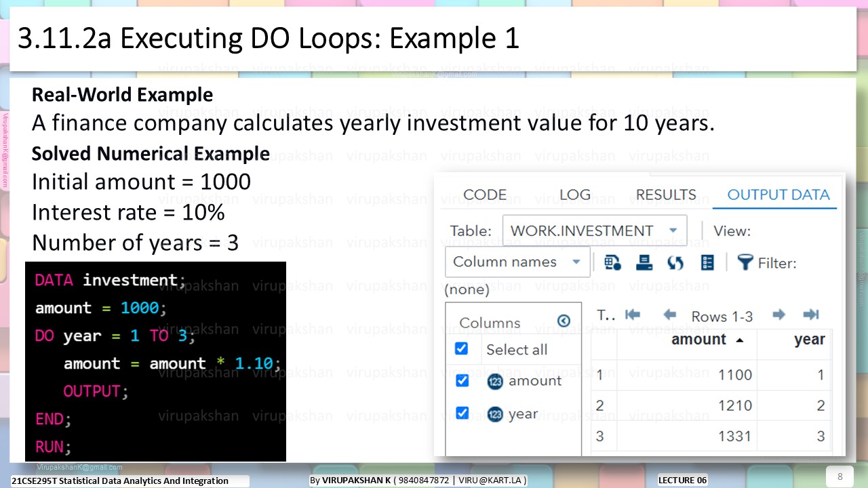
Task: Open the RESULTS tab
Action: coord(665,195)
